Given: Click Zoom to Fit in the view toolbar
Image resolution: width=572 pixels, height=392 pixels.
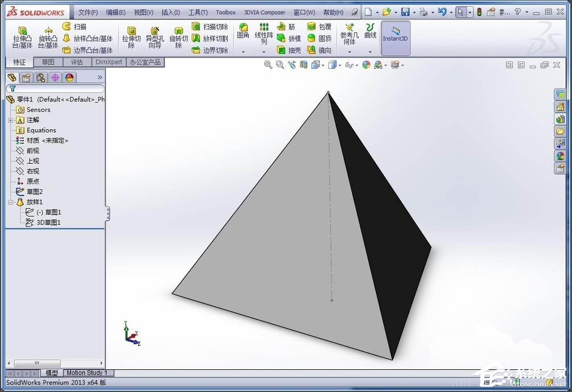Looking at the screenshot, I should [x=268, y=64].
